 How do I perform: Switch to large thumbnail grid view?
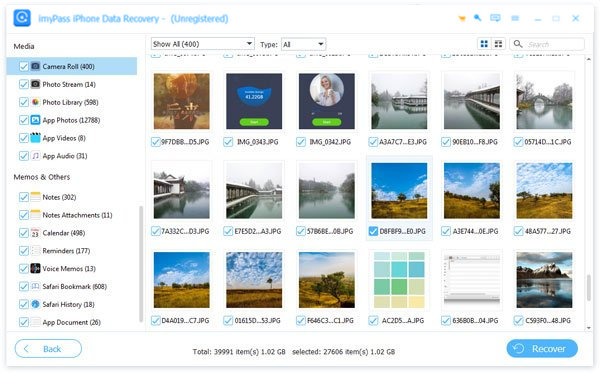click(484, 44)
